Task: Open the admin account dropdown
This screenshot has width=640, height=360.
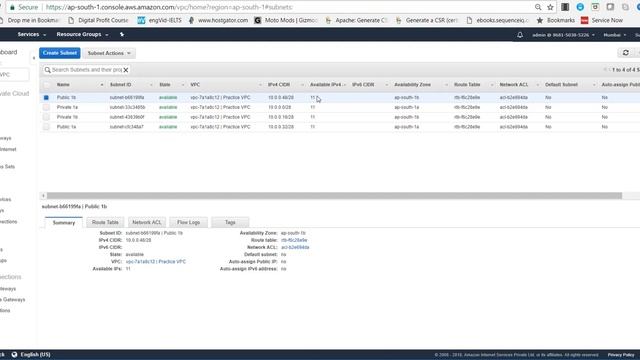Action: (563, 35)
